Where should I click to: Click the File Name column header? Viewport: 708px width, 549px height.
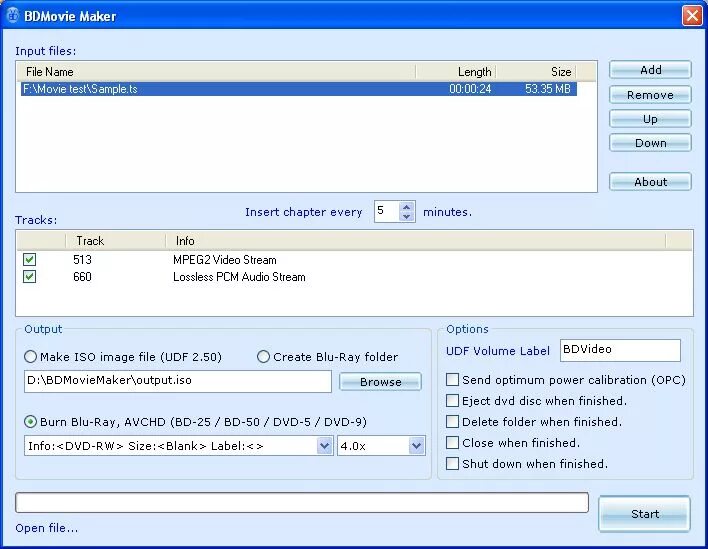click(x=216, y=72)
